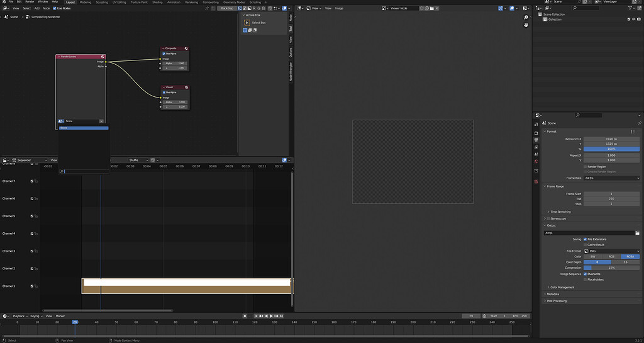This screenshot has width=644, height=343.
Task: Expand the Color Management subpanel
Action: [x=562, y=288]
